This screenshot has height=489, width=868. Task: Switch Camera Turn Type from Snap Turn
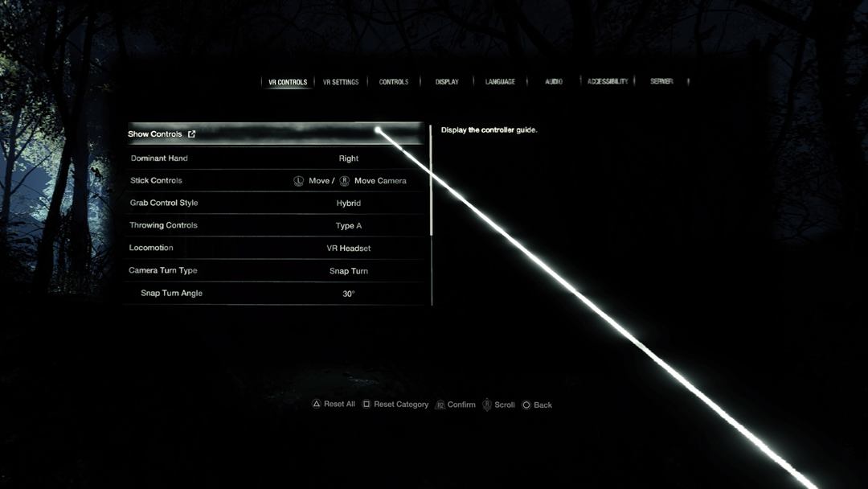pos(348,271)
